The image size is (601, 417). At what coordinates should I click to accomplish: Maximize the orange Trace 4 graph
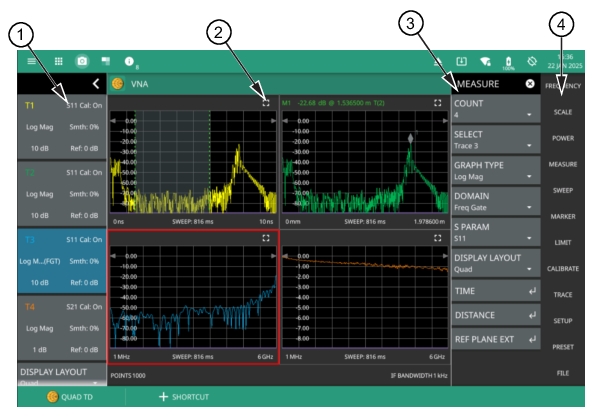[437, 239]
